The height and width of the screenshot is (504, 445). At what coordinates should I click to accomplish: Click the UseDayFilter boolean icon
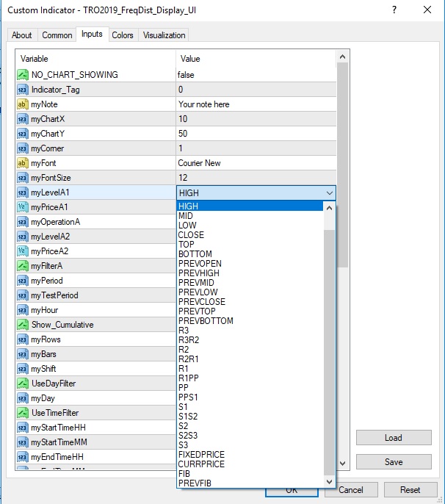click(x=23, y=384)
